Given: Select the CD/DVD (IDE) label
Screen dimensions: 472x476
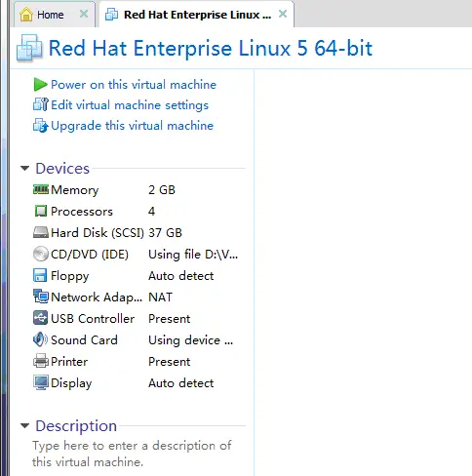Looking at the screenshot, I should tap(90, 255).
